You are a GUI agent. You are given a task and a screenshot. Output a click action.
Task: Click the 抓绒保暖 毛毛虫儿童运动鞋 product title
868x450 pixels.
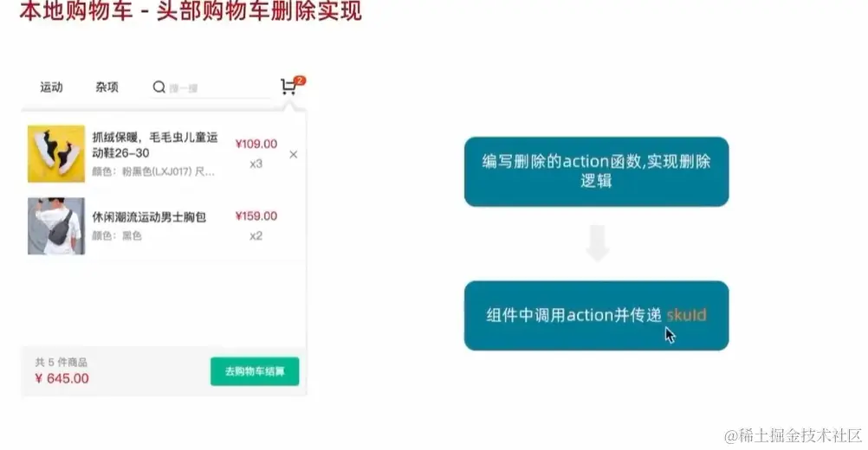tap(155, 145)
